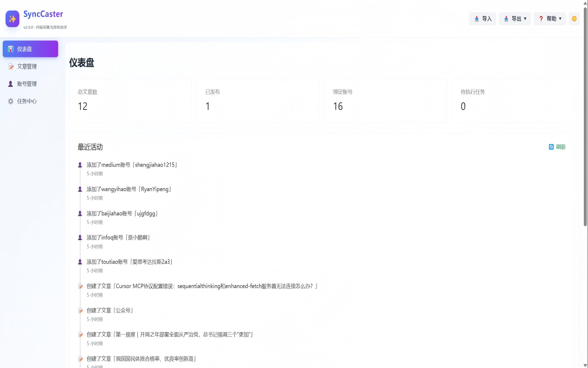This screenshot has height=368, width=588.
Task: Expand the 帮助 help dropdown menu
Action: tap(550, 19)
